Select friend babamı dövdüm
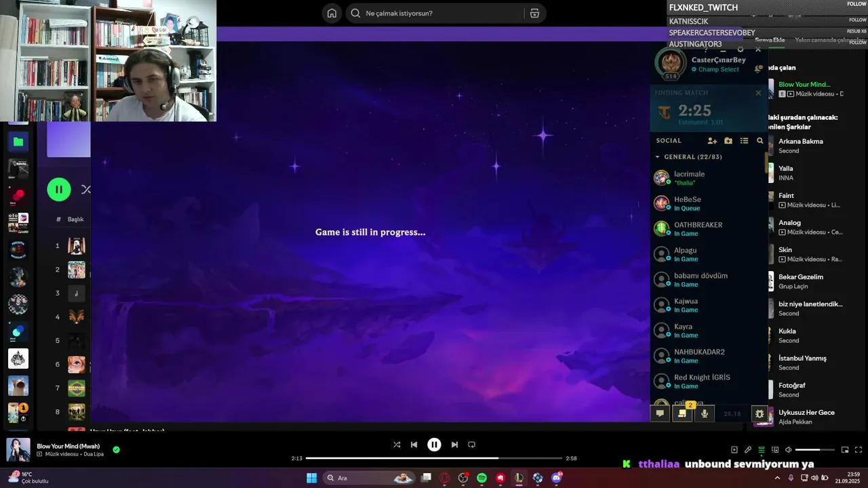Image resolution: width=868 pixels, height=488 pixels. coord(709,279)
